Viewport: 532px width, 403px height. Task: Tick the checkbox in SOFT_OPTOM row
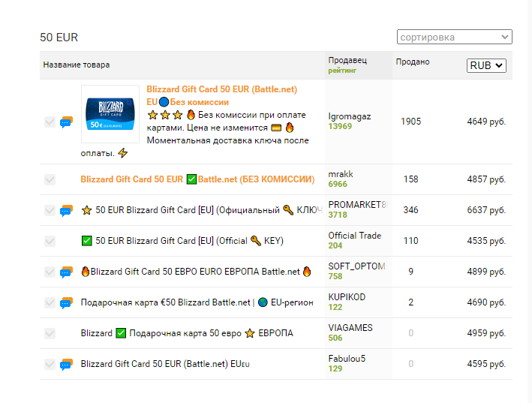pyautogui.click(x=50, y=272)
